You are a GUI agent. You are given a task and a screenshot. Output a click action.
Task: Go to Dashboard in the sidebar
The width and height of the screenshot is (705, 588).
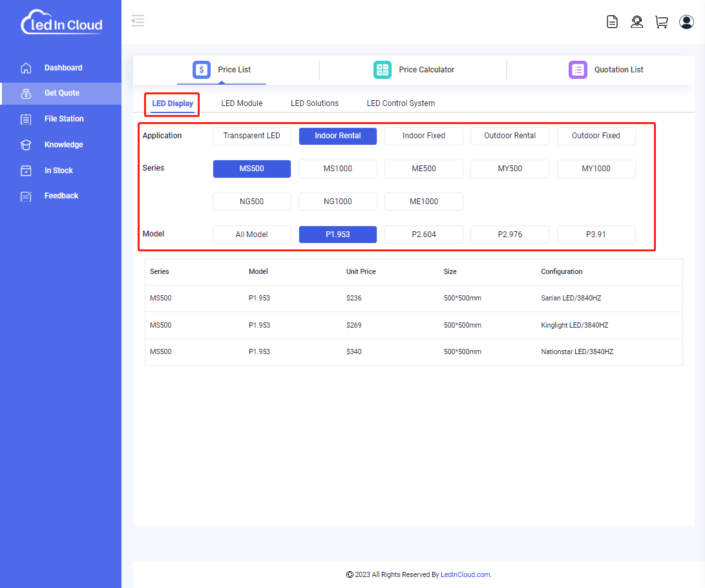(x=63, y=68)
